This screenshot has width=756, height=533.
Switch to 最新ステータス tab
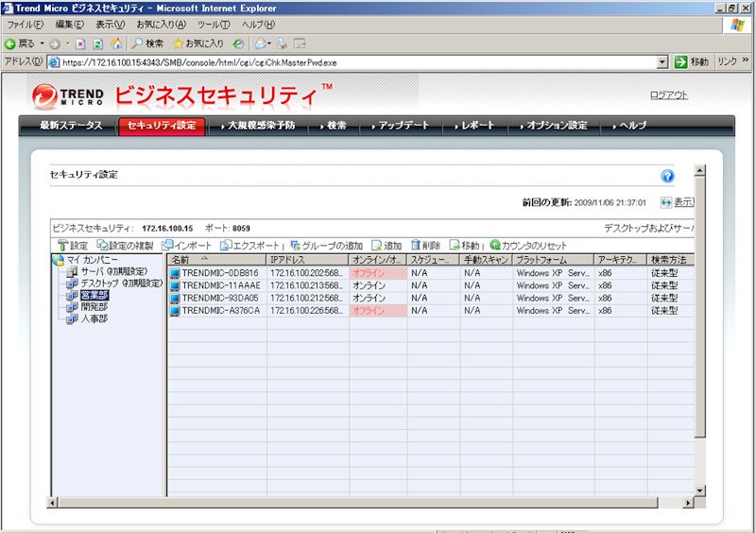71,126
